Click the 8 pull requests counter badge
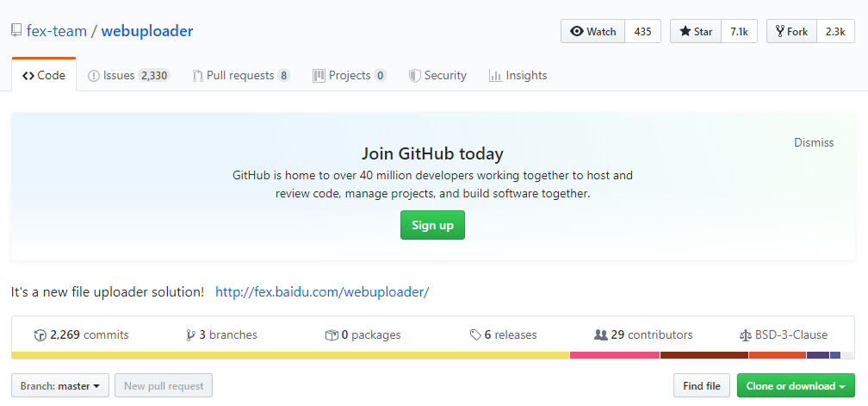Screen dimensions: 868x406 coord(283,75)
